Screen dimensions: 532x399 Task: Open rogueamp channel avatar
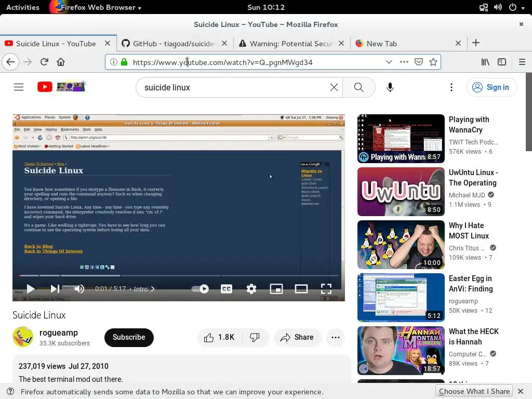click(23, 337)
